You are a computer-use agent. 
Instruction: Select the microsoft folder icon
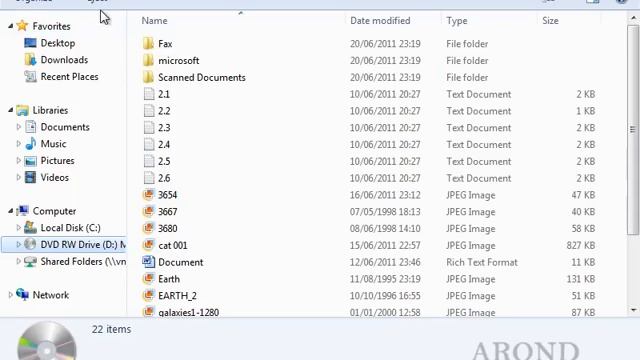[x=149, y=60]
